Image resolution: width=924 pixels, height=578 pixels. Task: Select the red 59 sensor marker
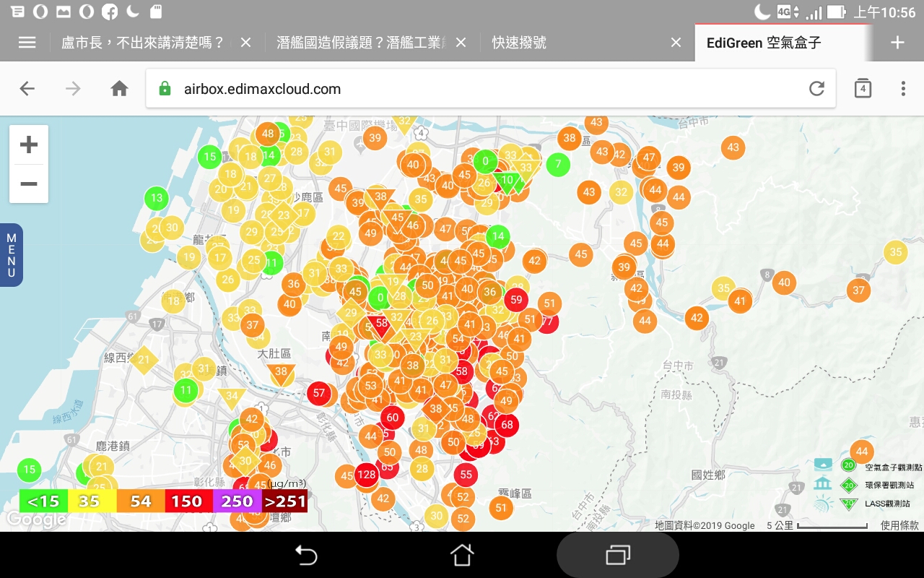516,299
